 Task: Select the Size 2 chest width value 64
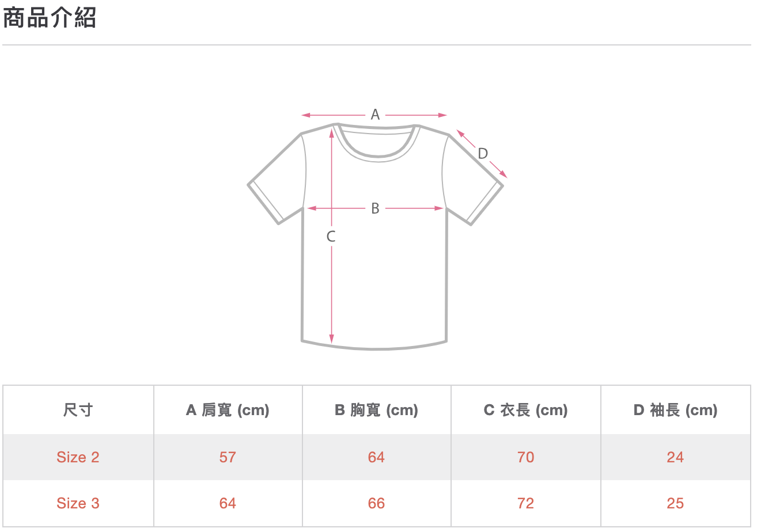(x=376, y=457)
